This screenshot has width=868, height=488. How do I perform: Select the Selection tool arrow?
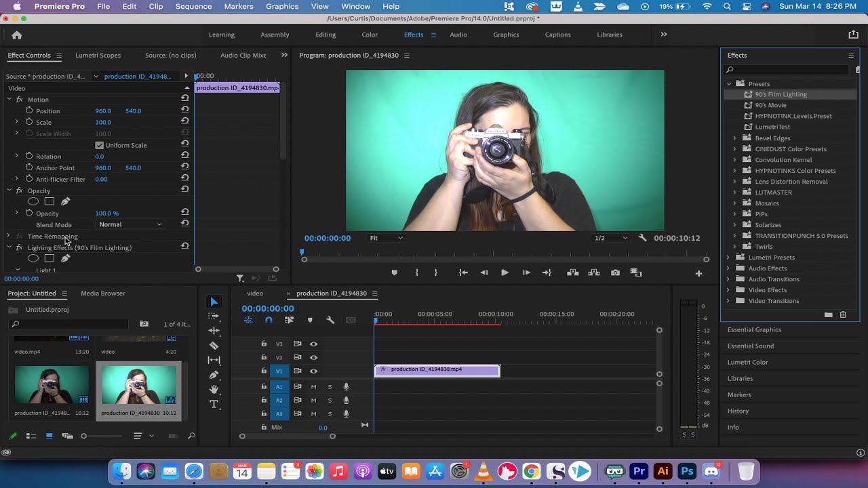214,302
